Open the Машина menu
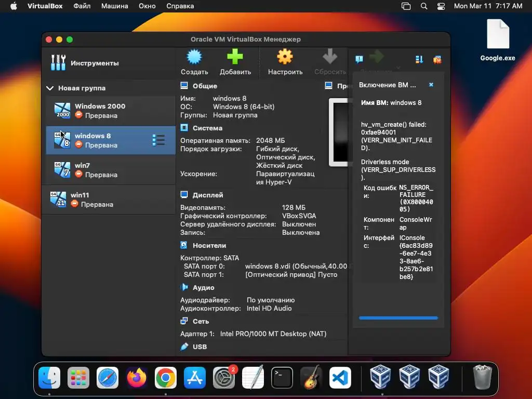This screenshot has height=399, width=532. point(115,6)
